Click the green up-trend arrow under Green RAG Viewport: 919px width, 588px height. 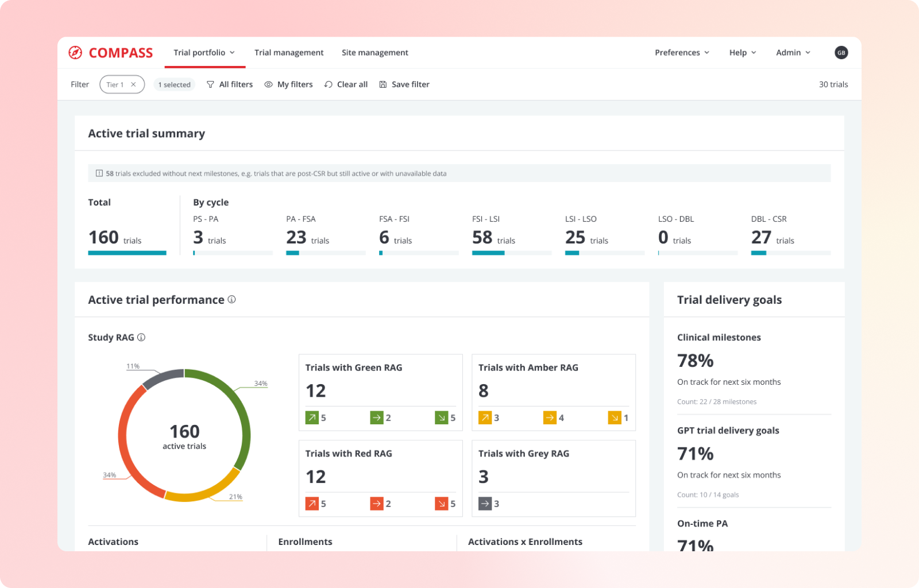pyautogui.click(x=311, y=417)
